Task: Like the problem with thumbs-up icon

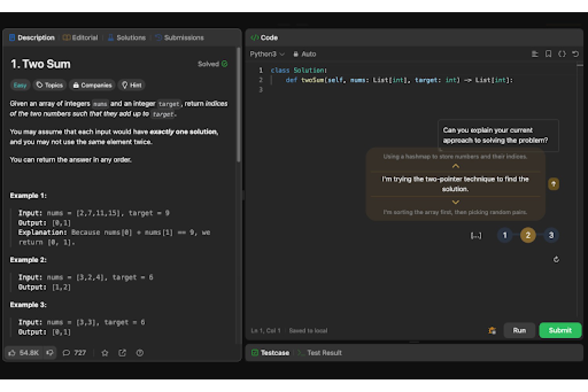Action: pyautogui.click(x=12, y=353)
